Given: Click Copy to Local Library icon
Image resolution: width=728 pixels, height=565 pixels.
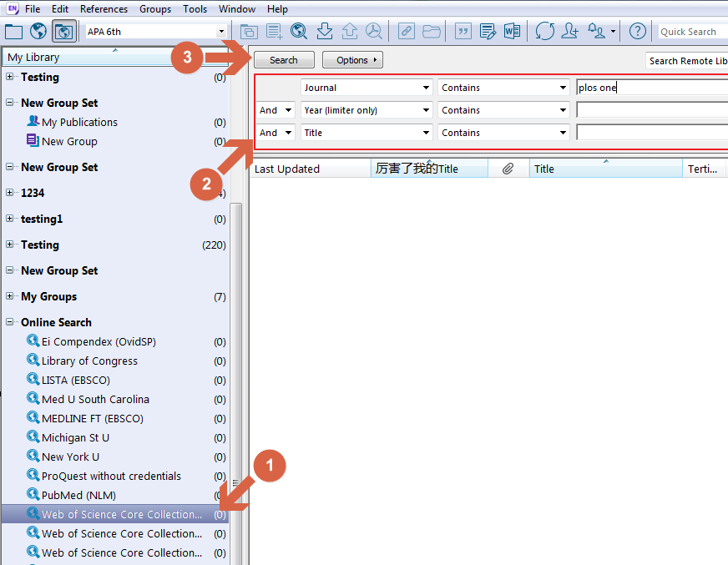Looking at the screenshot, I should 249,32.
